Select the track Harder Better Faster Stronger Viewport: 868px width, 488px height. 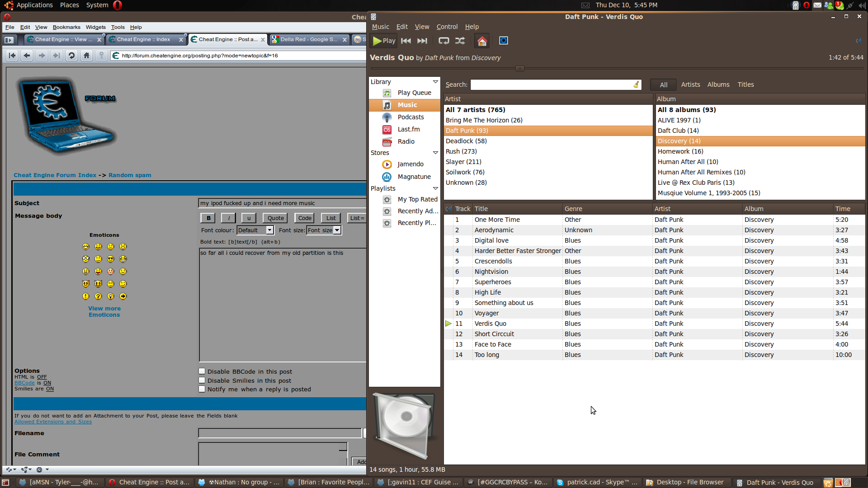tap(655, 251)
